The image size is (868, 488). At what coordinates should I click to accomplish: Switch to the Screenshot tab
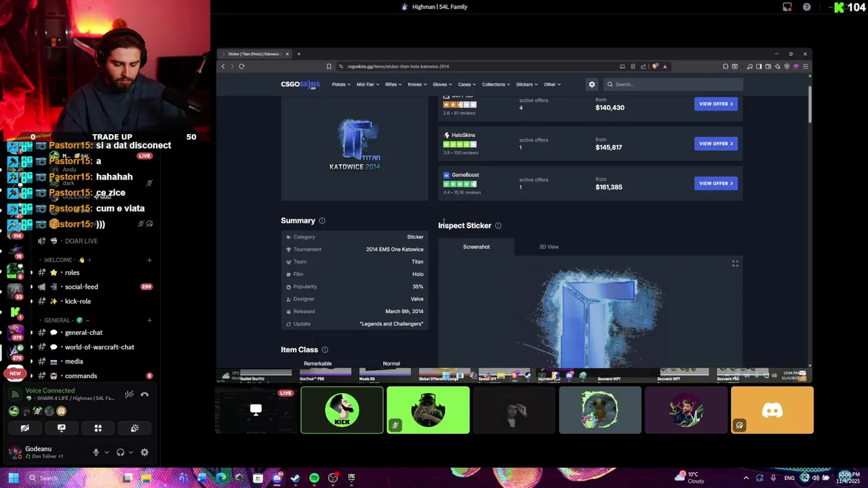pyautogui.click(x=476, y=247)
